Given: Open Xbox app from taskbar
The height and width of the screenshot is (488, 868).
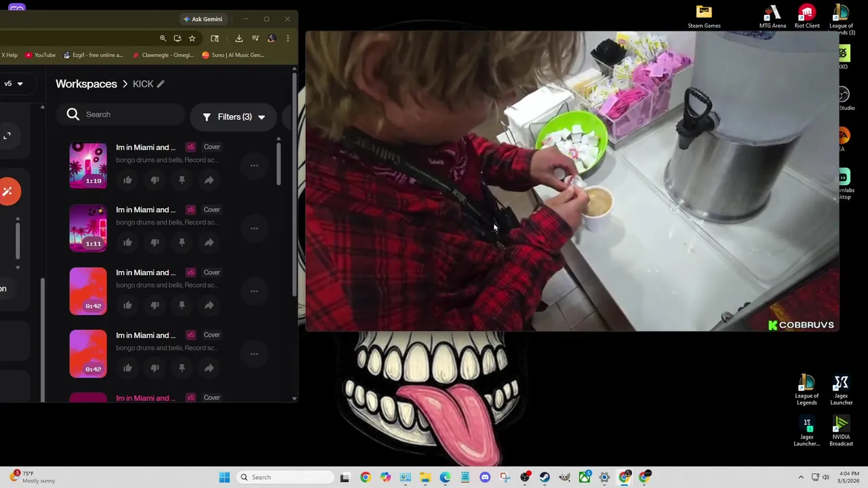Looking at the screenshot, I should coord(585,477).
